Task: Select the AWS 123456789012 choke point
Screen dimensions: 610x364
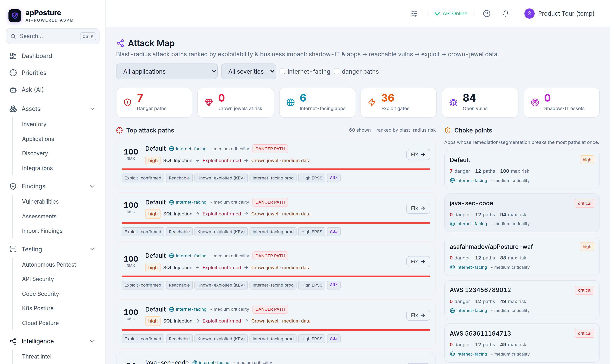Action: pos(522,300)
